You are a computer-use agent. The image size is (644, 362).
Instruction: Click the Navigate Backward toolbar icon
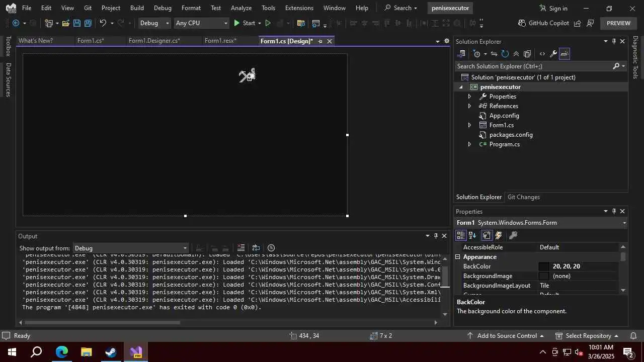[x=16, y=23]
